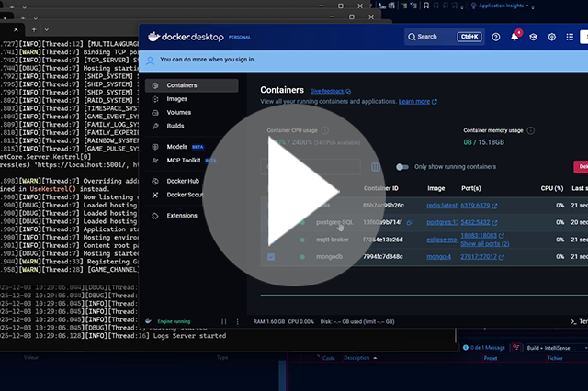
Task: Click the column layout icon beside search
Action: (376, 167)
